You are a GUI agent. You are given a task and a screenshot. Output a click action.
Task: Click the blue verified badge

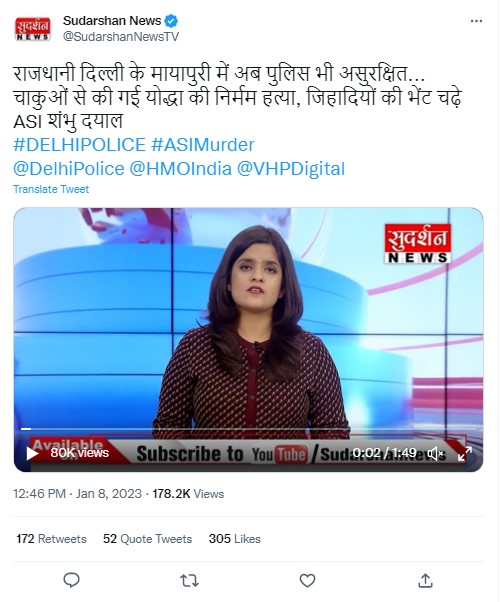pyautogui.click(x=171, y=21)
